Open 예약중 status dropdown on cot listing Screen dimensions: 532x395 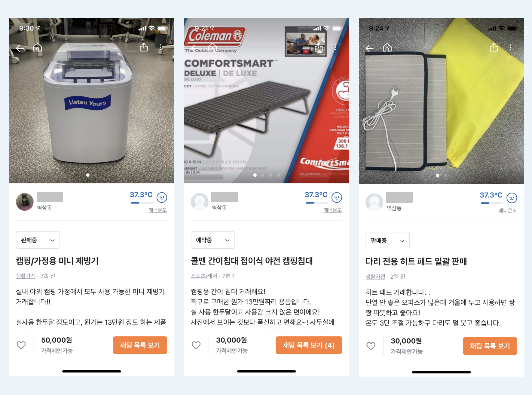[x=213, y=240]
